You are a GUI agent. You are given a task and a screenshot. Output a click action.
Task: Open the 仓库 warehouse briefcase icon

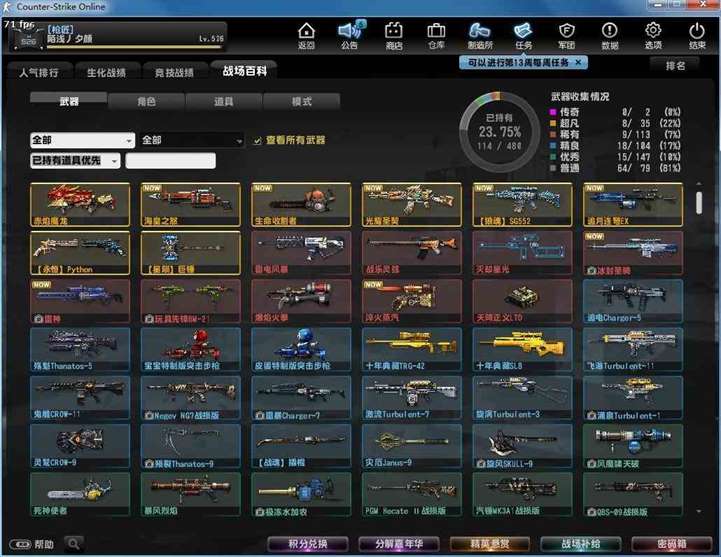point(436,35)
